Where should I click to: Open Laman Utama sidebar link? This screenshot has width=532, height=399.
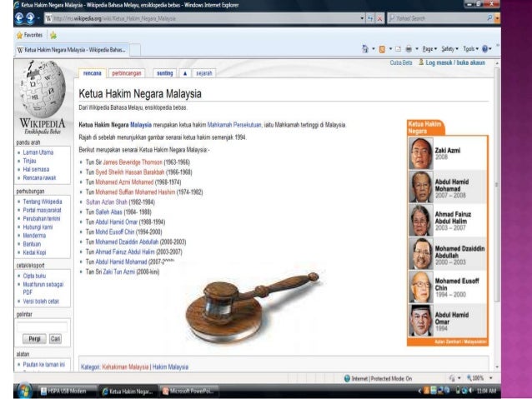[x=38, y=152]
